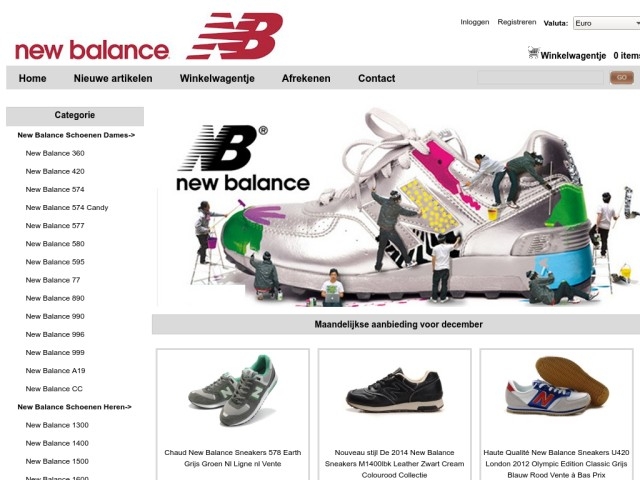The height and width of the screenshot is (480, 640).
Task: Click the Inloggen link
Action: 475,22
